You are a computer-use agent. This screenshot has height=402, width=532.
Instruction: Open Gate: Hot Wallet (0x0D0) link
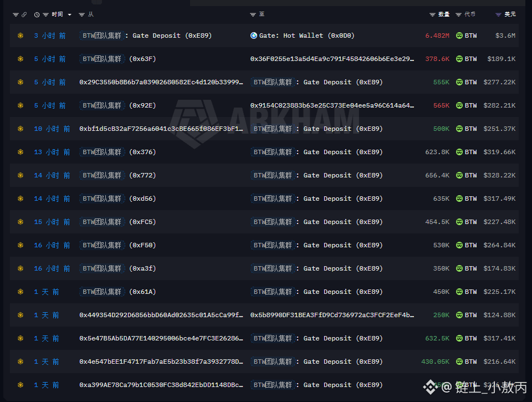click(x=306, y=35)
